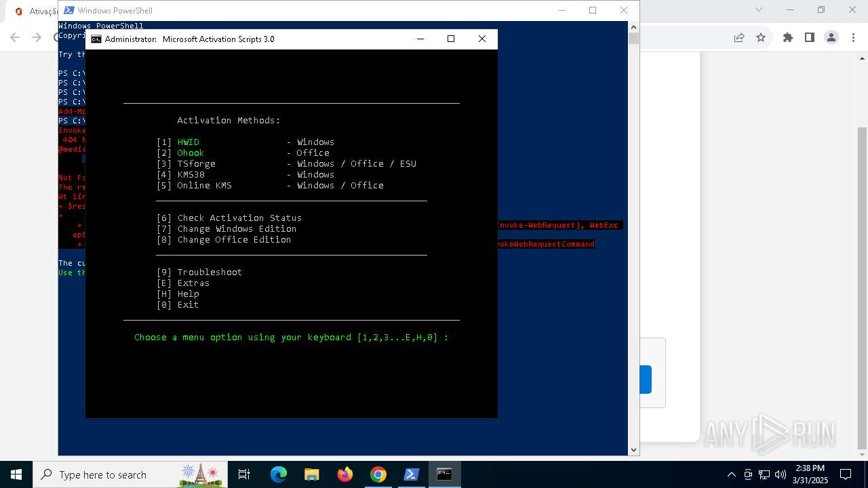Click the KMS38 menu line
This screenshot has width=868, height=488.
point(245,175)
